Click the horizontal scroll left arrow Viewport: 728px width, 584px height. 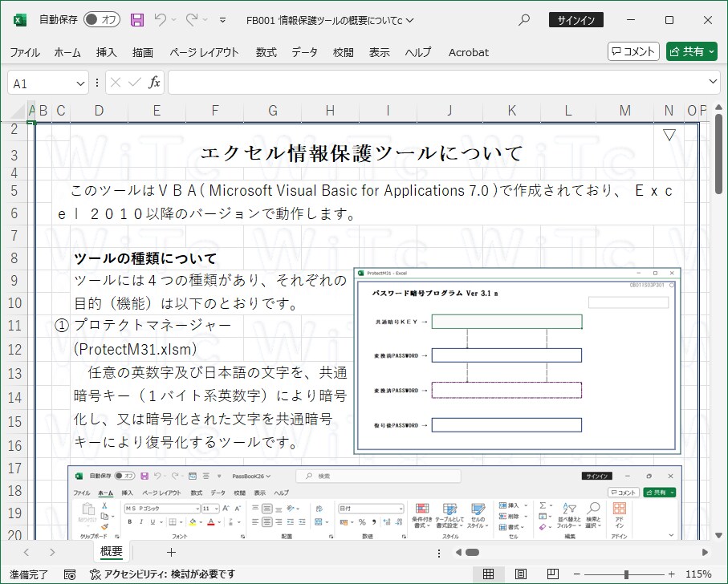tap(459, 552)
